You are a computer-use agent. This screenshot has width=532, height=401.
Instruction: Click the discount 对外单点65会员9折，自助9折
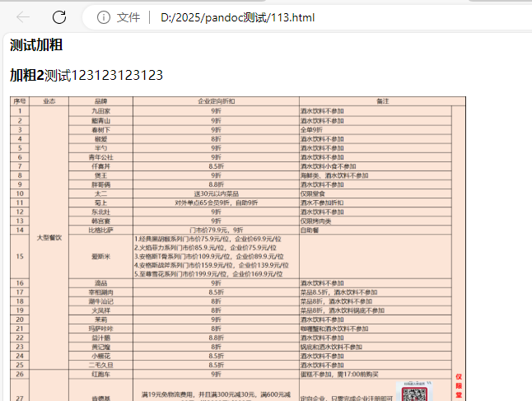[216, 203]
